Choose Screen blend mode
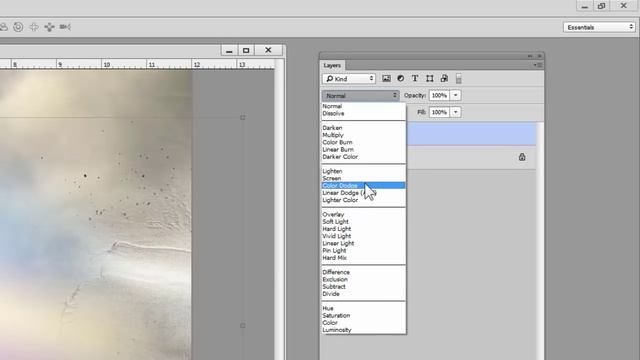 [364, 178]
